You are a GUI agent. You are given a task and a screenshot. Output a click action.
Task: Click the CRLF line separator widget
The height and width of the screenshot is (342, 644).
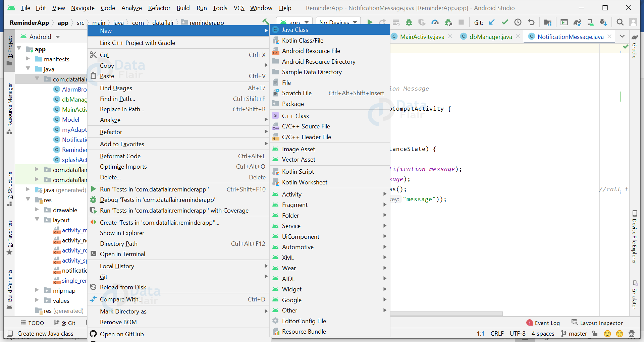497,334
